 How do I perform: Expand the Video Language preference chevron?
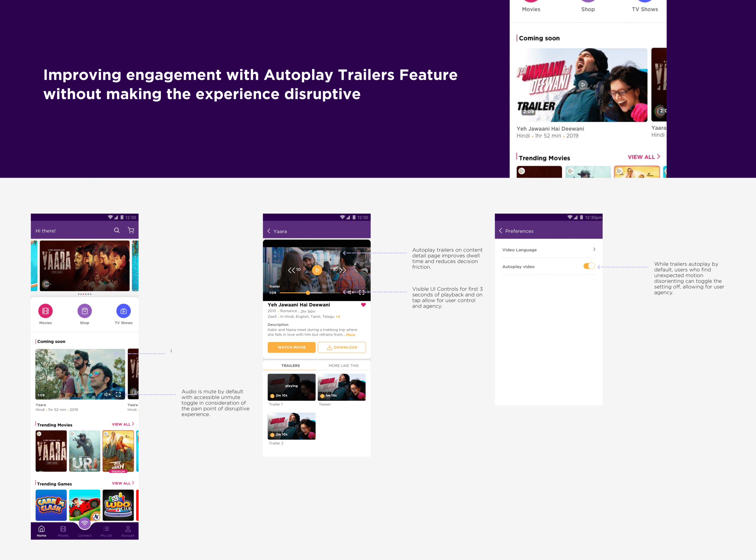tap(594, 250)
